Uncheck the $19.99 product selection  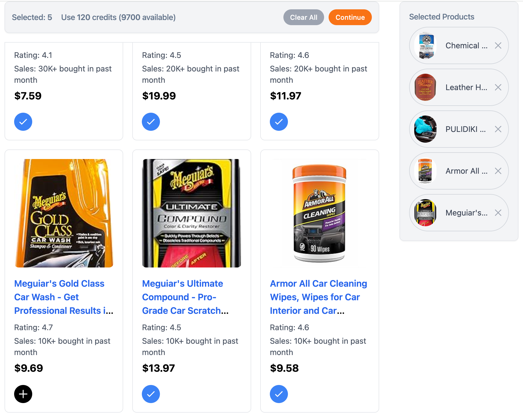tap(151, 122)
